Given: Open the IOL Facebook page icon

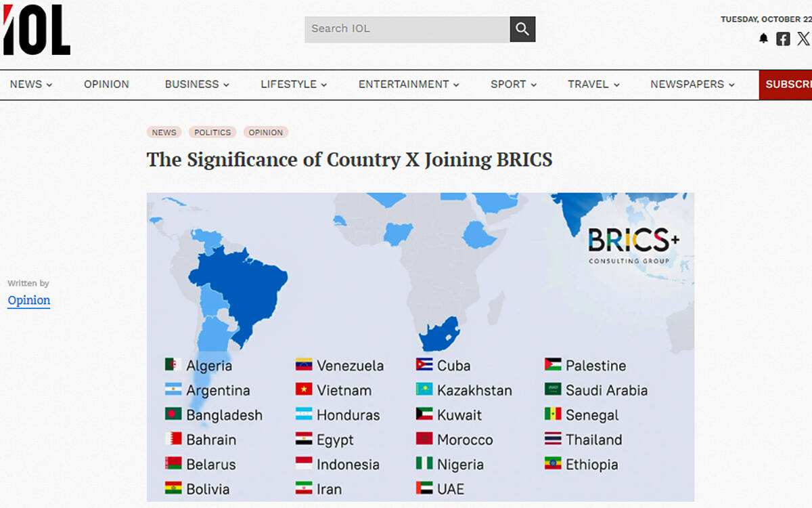Looking at the screenshot, I should 783,39.
